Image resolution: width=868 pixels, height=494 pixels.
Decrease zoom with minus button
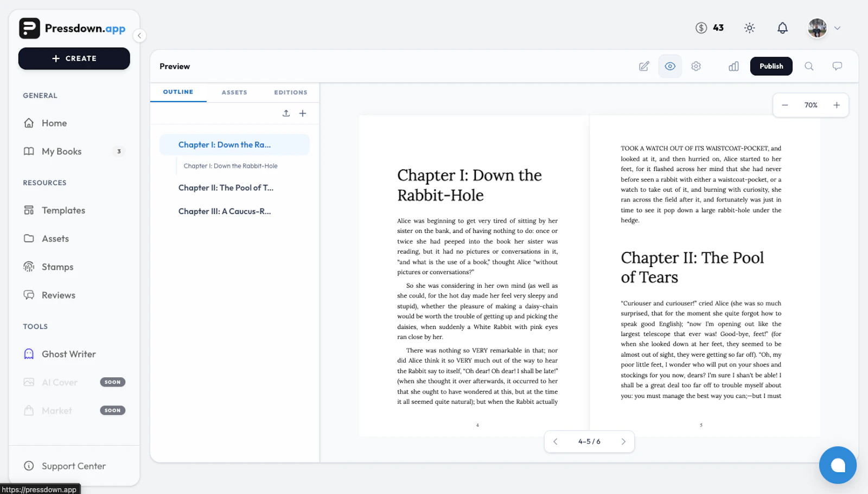[x=784, y=105]
